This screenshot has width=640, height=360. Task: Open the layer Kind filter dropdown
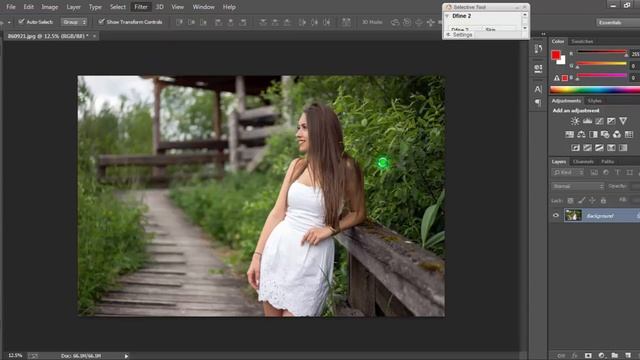568,173
